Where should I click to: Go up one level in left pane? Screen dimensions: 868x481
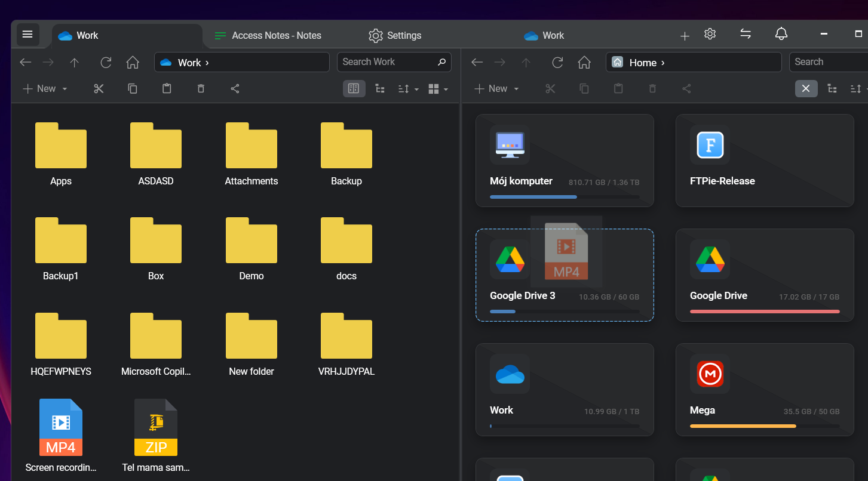[x=74, y=62]
